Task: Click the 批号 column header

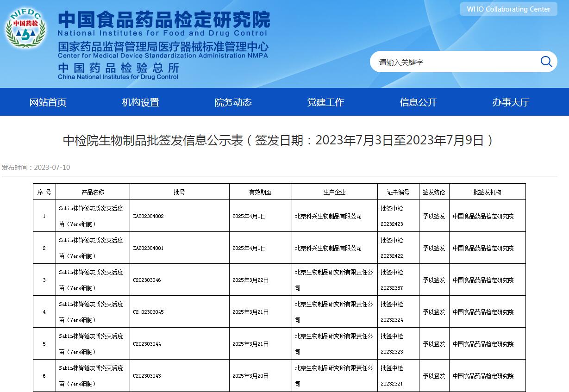Action: [179, 192]
